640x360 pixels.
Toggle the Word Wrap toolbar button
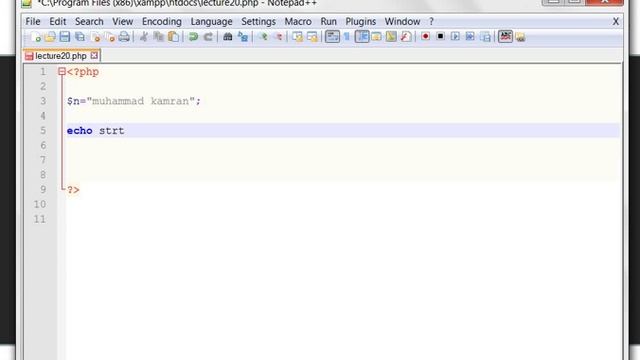[x=332, y=37]
